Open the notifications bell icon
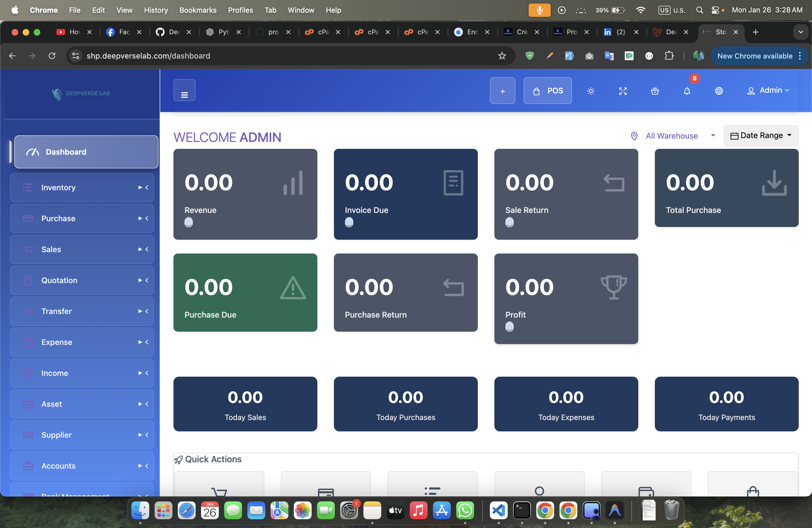This screenshot has height=528, width=812. 687,91
